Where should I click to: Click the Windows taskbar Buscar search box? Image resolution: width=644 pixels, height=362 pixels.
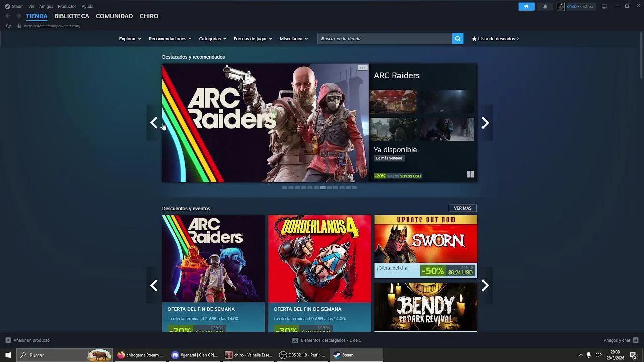(64, 355)
